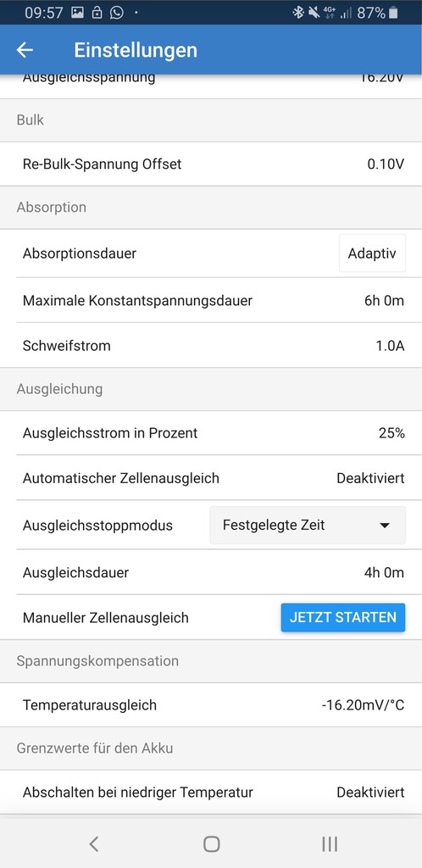Open recent apps navigation button

[x=330, y=843]
